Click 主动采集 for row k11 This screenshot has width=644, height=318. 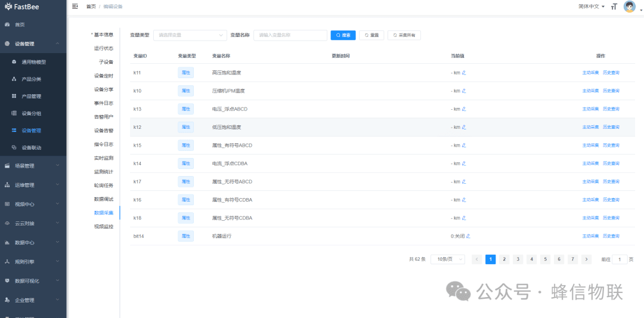590,73
